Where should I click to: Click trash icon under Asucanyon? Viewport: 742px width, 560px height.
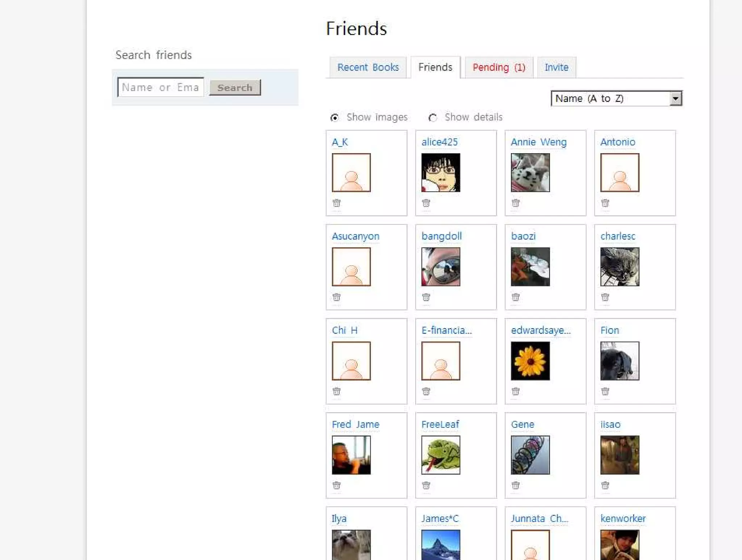336,297
